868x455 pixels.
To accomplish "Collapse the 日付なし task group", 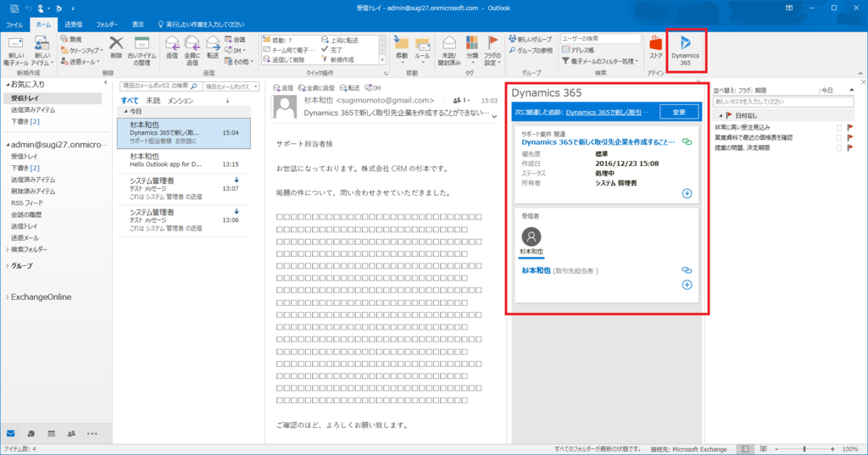I will click(721, 116).
